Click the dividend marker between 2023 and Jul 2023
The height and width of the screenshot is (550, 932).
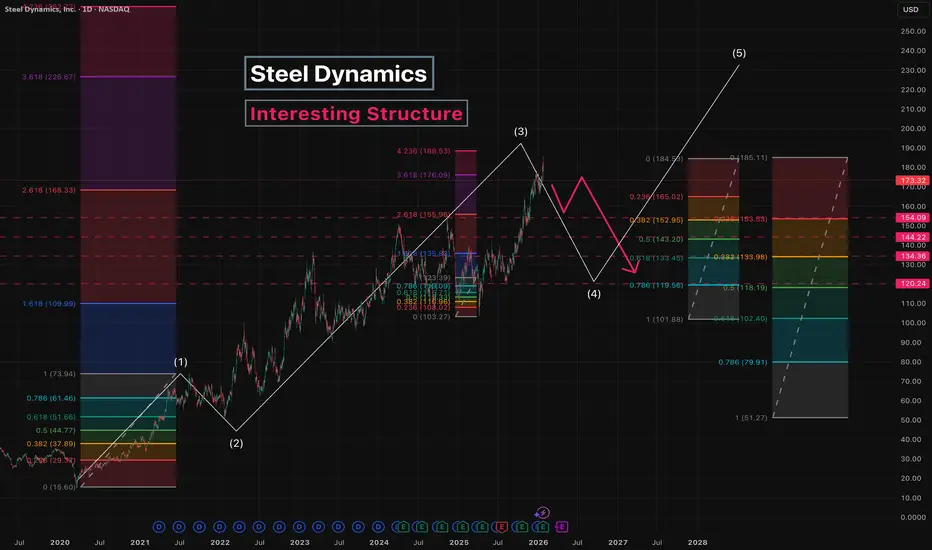(319, 527)
